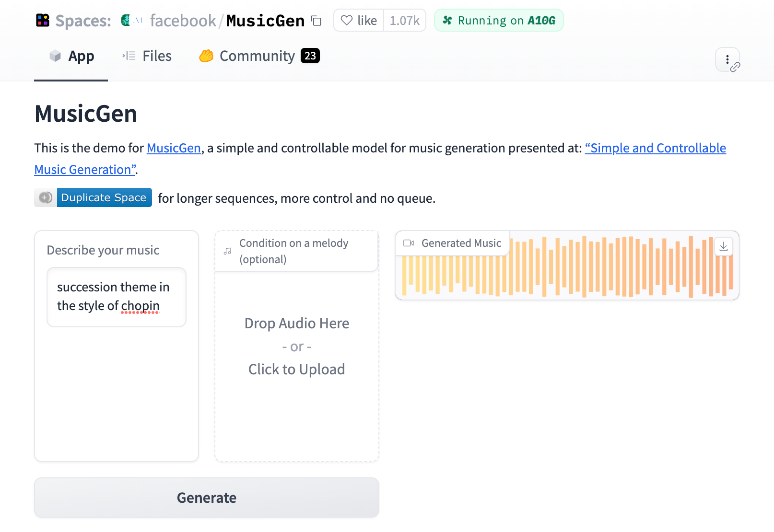
Task: Click the Spaces: header label
Action: (83, 21)
